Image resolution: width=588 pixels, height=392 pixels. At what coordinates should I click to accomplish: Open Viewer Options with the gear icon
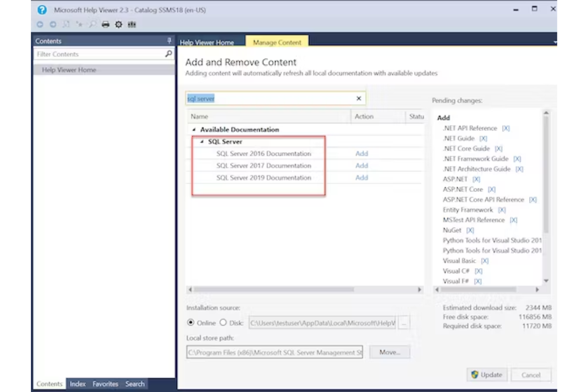[118, 24]
